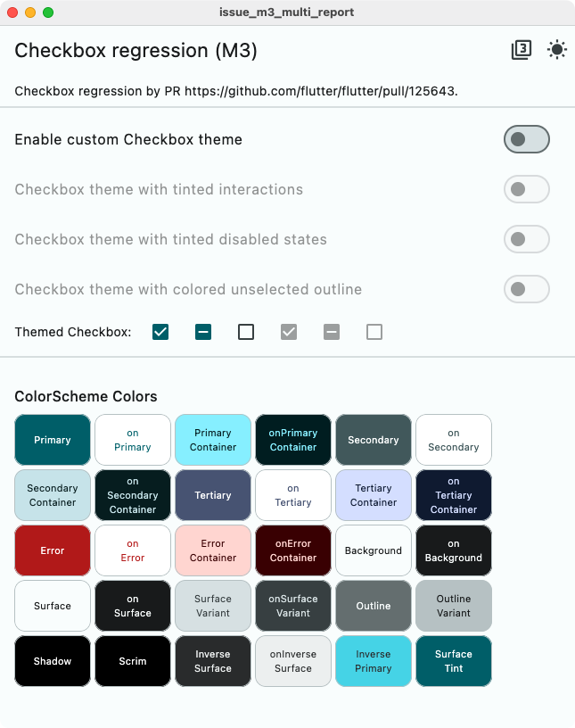Click the Shadow color swatch
The image size is (575, 728).
click(x=52, y=661)
